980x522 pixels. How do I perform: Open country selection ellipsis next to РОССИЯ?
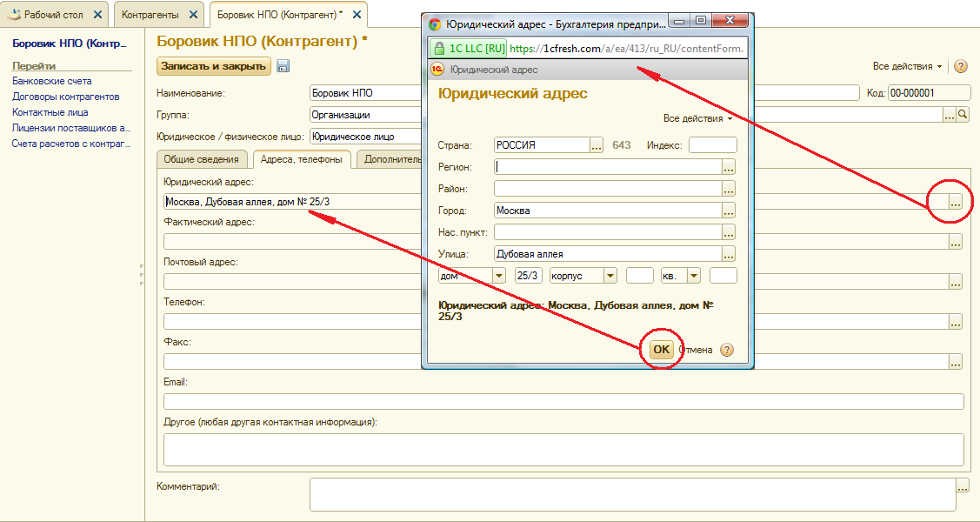click(596, 145)
